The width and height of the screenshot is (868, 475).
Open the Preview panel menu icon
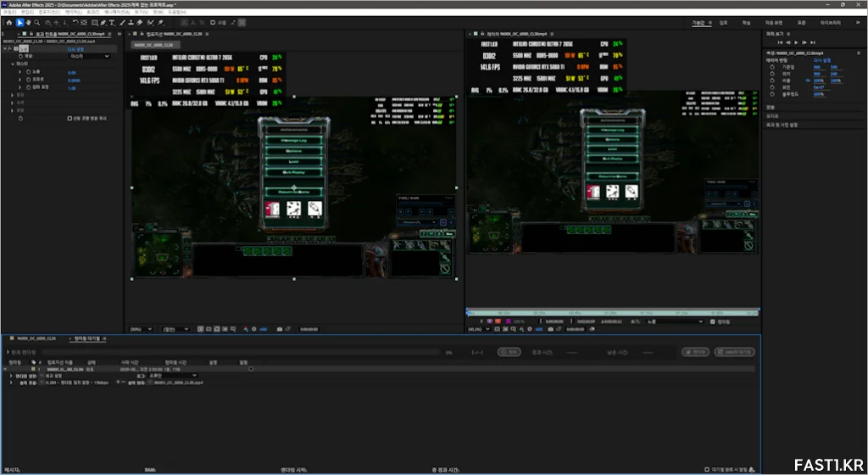788,34
